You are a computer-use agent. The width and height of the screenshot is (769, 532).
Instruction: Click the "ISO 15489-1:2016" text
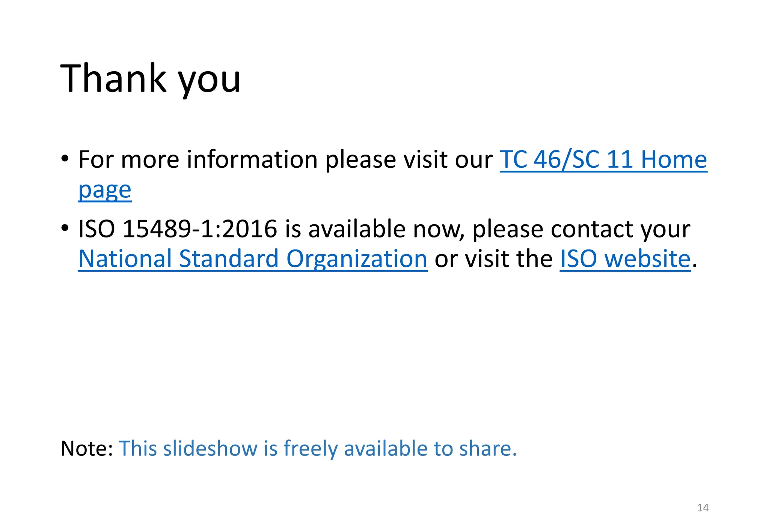coord(178,229)
